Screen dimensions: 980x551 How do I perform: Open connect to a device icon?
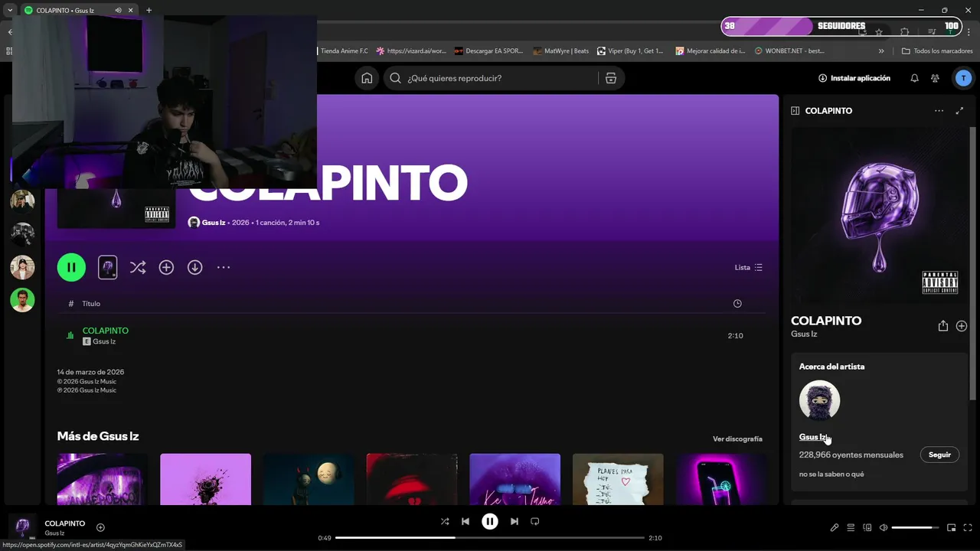click(867, 527)
